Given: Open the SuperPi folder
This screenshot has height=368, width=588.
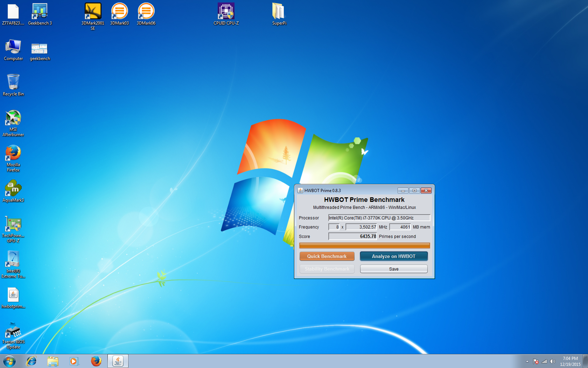Looking at the screenshot, I should [x=279, y=14].
